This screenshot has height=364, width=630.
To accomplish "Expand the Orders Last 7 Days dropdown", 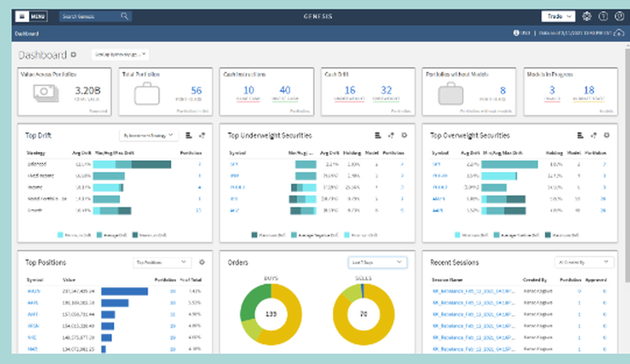I will 377,263.
